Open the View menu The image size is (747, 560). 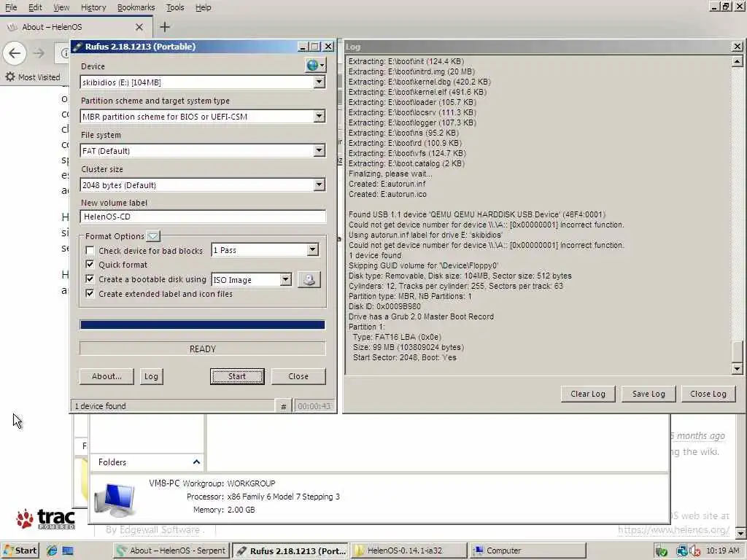[x=61, y=7]
